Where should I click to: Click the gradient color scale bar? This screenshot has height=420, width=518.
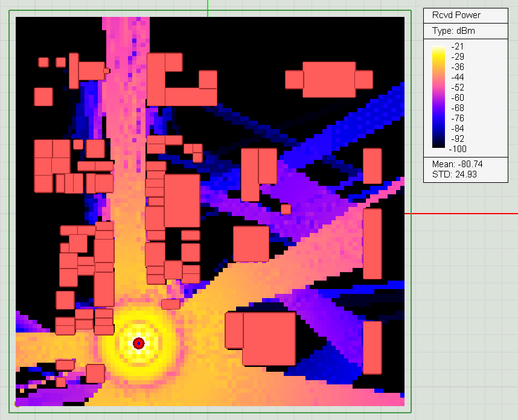click(440, 97)
